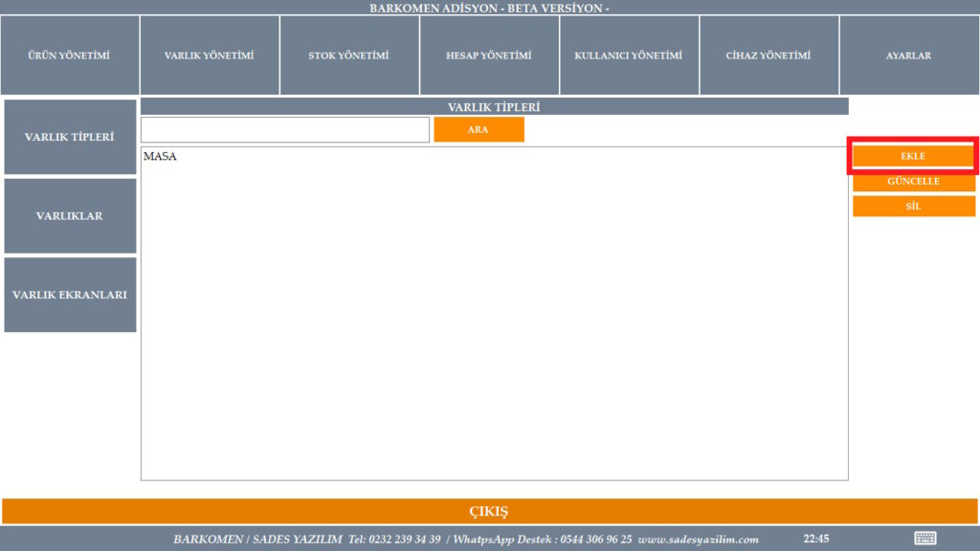Show VARLIK EKRANLARI sidebar section

[70, 295]
